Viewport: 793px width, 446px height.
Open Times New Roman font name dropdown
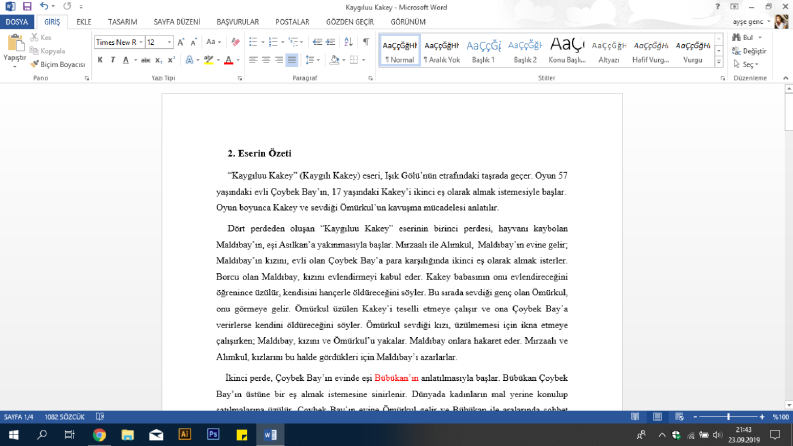[141, 42]
